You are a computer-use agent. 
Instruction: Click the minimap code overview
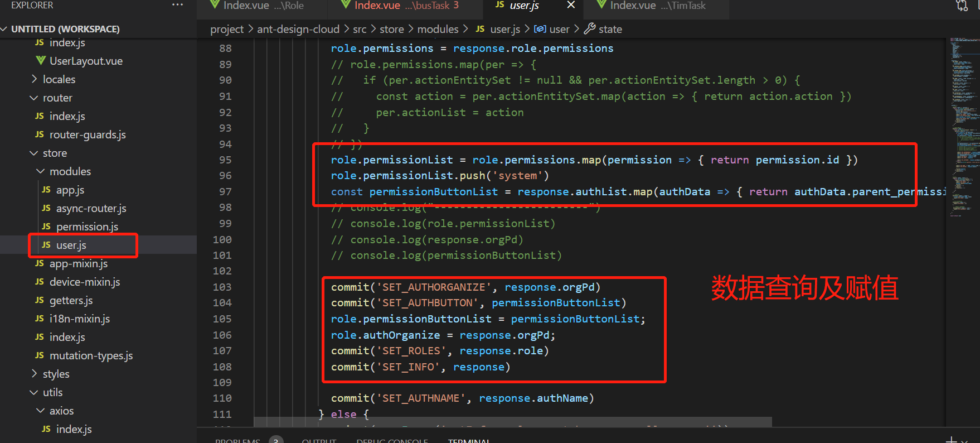pyautogui.click(x=964, y=128)
